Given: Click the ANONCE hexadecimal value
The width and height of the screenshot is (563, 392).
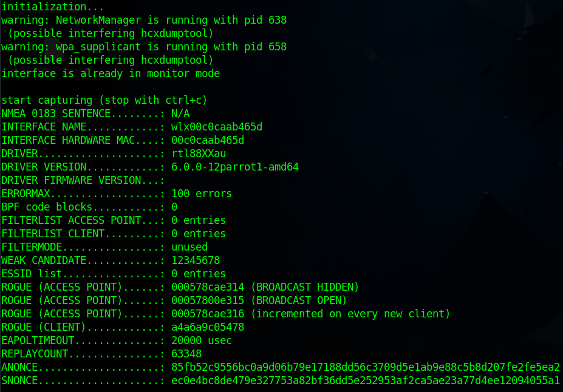Looking at the screenshot, I should (x=366, y=367).
